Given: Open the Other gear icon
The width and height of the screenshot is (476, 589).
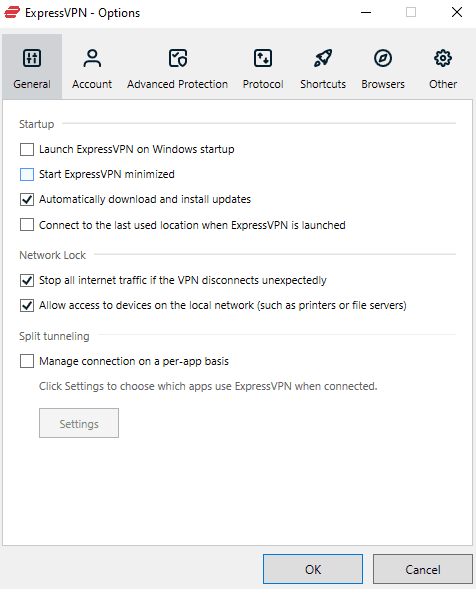Looking at the screenshot, I should point(443,58).
